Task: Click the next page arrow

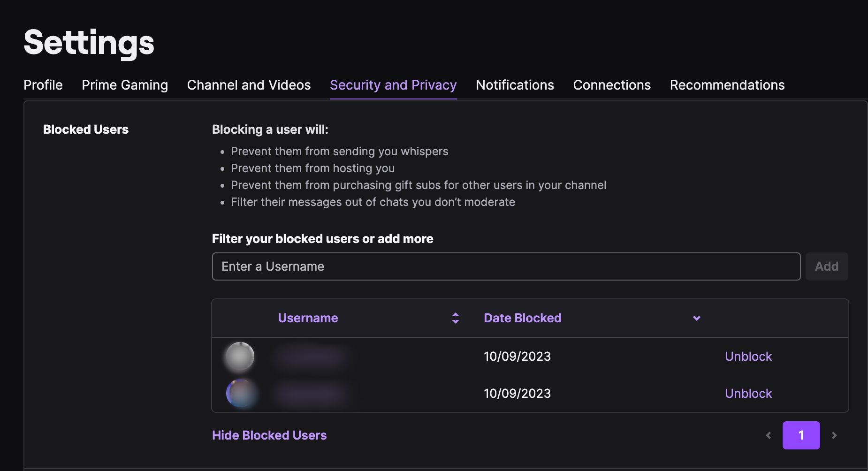Action: point(834,435)
